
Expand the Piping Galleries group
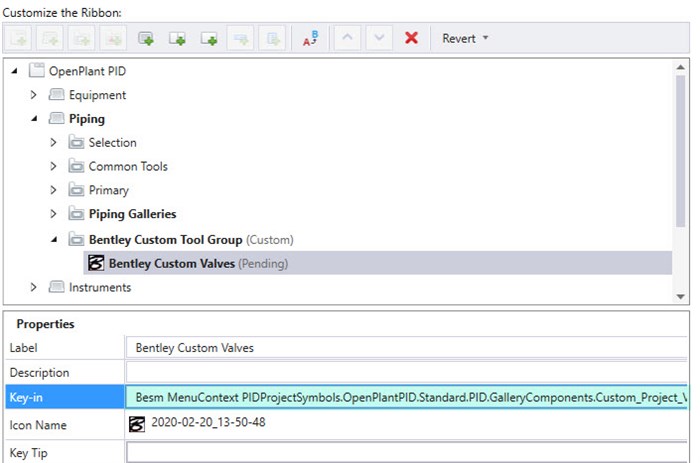(x=53, y=214)
